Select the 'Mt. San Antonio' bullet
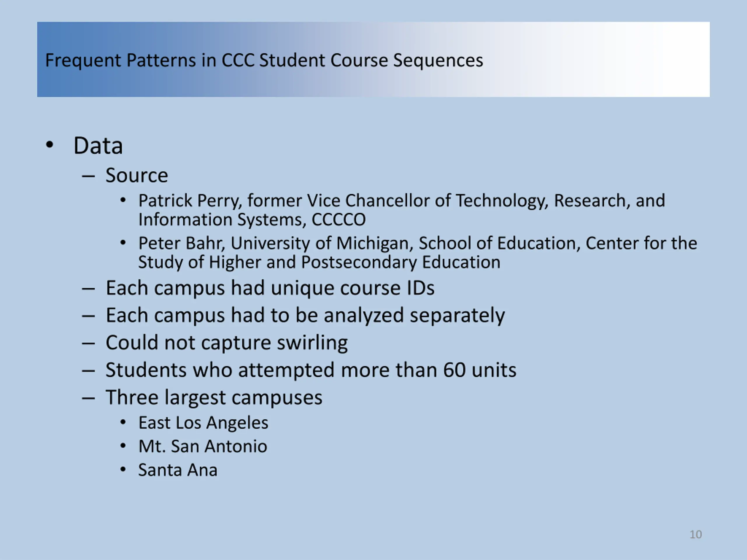Screen dimensions: 747x560 [203, 446]
